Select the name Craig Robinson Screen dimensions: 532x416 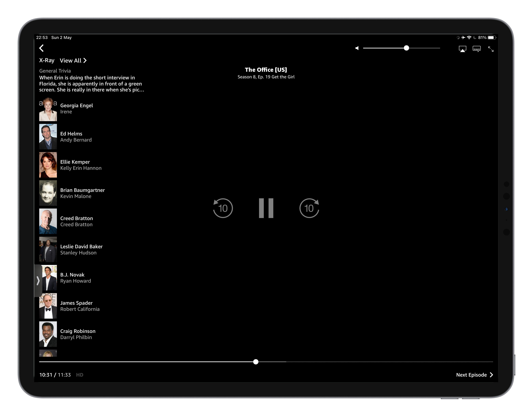(78, 331)
